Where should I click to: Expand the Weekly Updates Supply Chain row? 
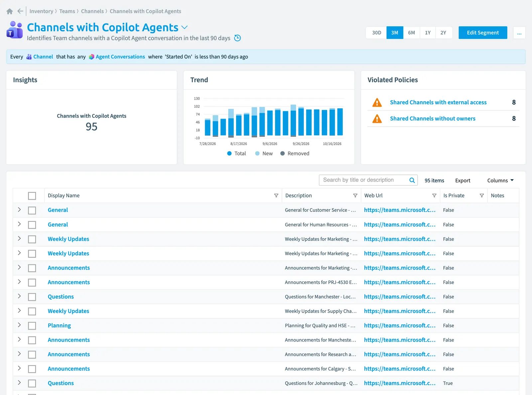click(19, 311)
